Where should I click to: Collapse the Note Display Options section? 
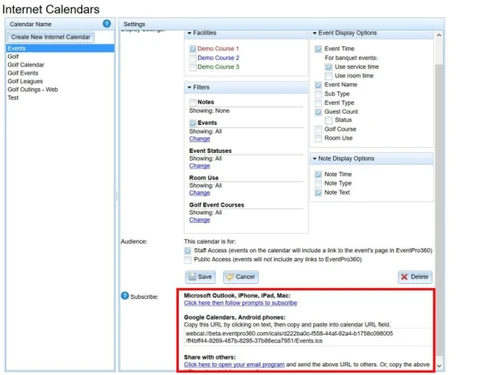[314, 159]
